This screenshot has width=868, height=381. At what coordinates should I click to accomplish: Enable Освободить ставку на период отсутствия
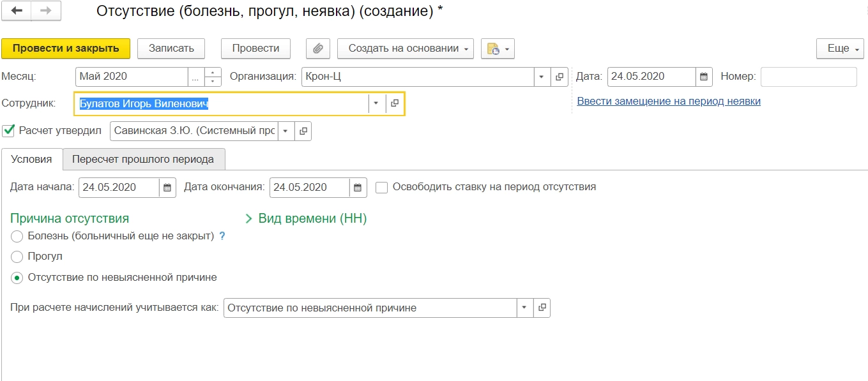[382, 188]
